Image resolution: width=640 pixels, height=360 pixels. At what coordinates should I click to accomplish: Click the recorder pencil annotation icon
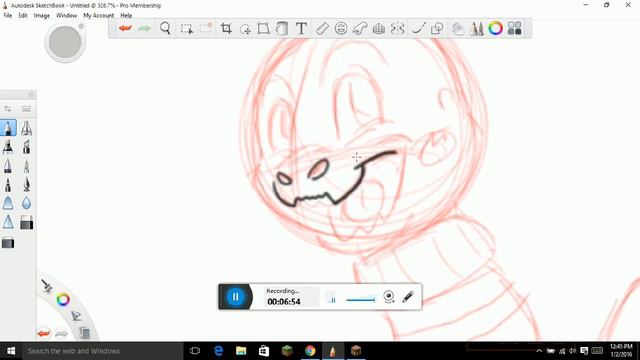pos(408,297)
